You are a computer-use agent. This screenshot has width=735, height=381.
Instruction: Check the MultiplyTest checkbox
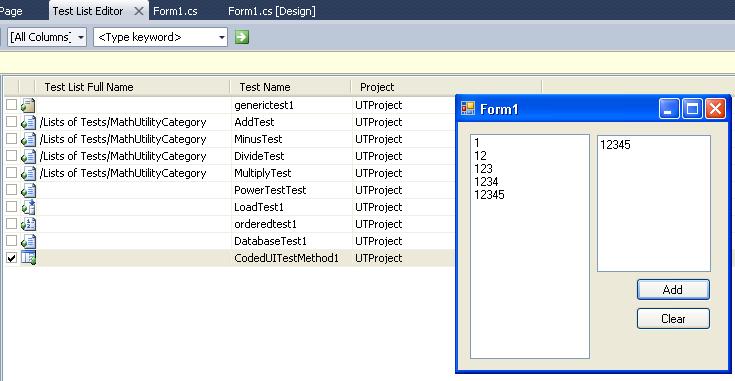[x=11, y=172]
